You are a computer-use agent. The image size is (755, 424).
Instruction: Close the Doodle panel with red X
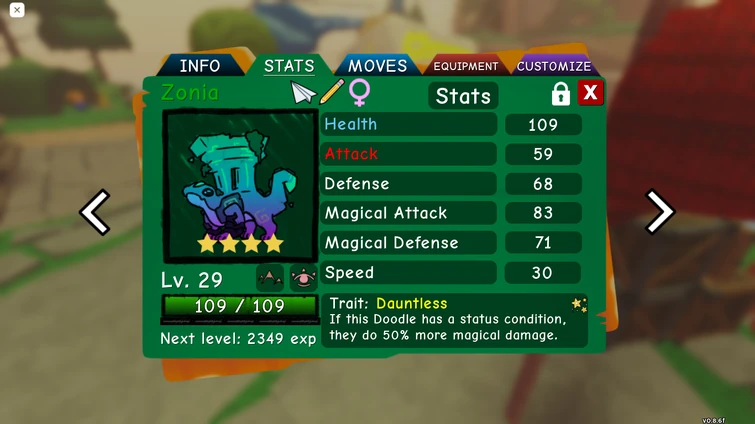[590, 92]
